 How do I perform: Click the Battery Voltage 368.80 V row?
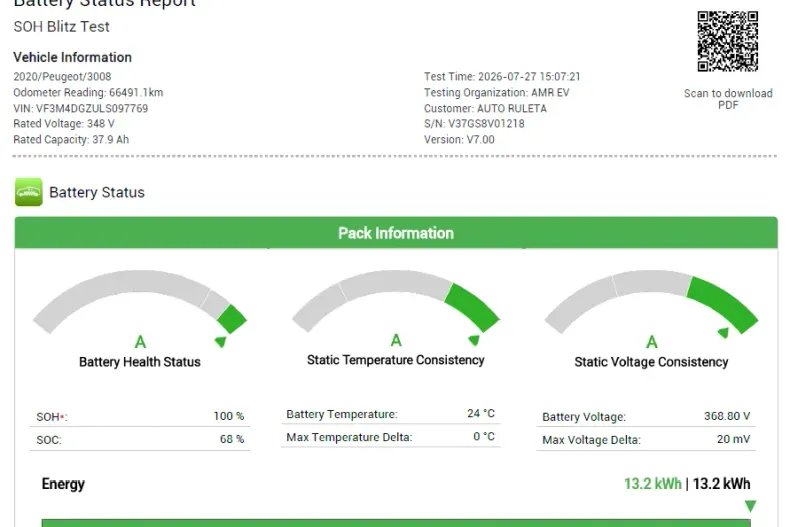[646, 417]
